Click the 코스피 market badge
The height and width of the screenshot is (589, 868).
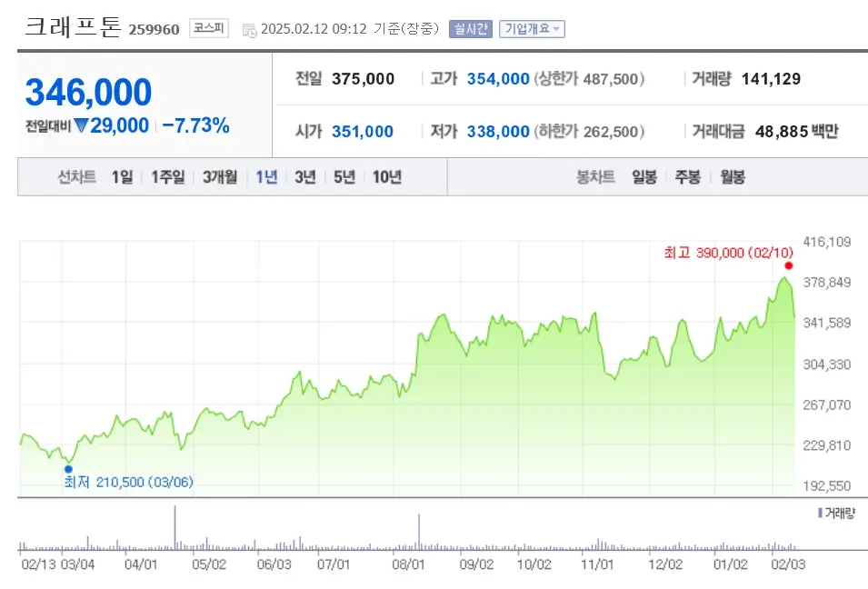click(x=208, y=27)
